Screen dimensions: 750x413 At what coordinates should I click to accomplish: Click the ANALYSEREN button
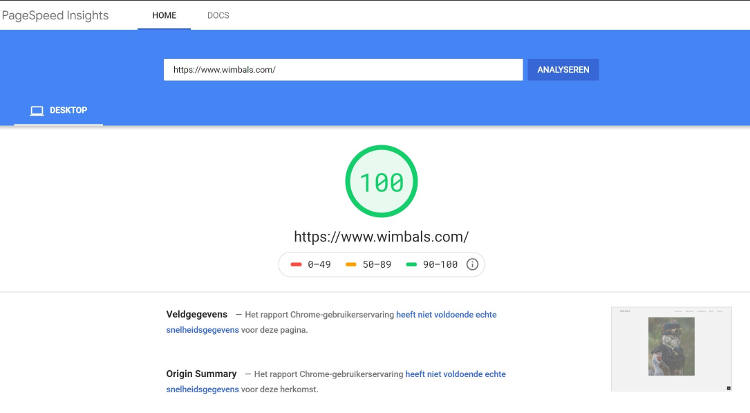click(563, 70)
